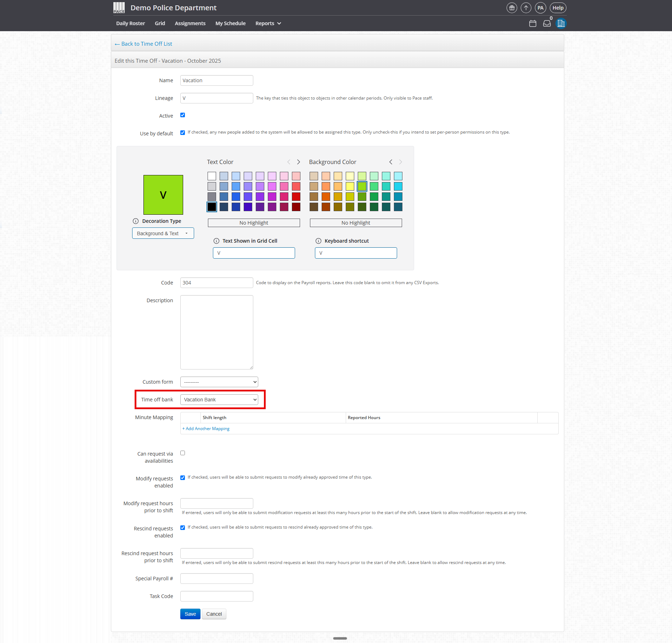672x643 pixels.
Task: Go to next Text Color palette page
Action: (x=299, y=162)
